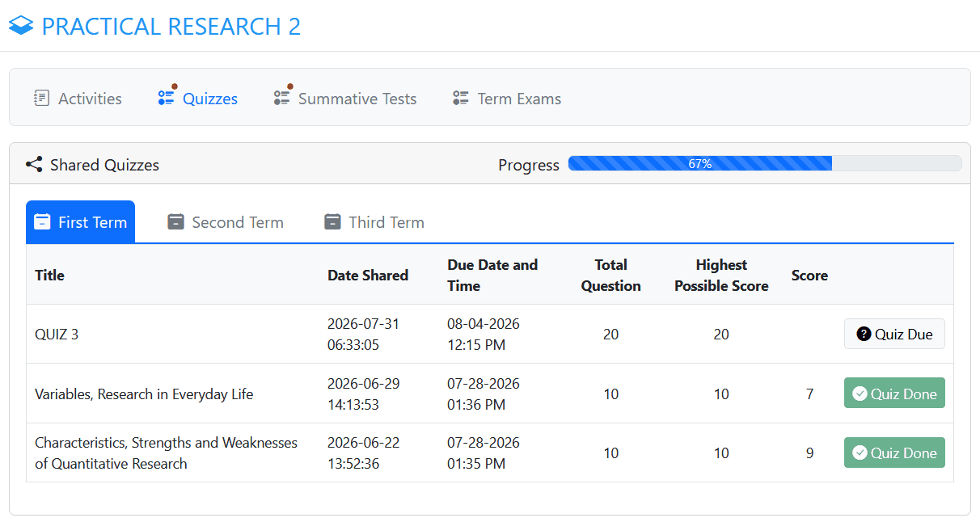This screenshot has height=522, width=980.
Task: Select the First Term tab
Action: [x=81, y=222]
